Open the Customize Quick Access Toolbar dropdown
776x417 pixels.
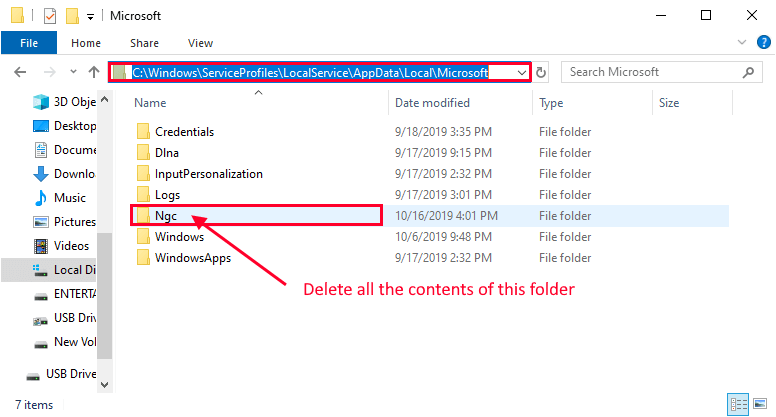click(90, 17)
